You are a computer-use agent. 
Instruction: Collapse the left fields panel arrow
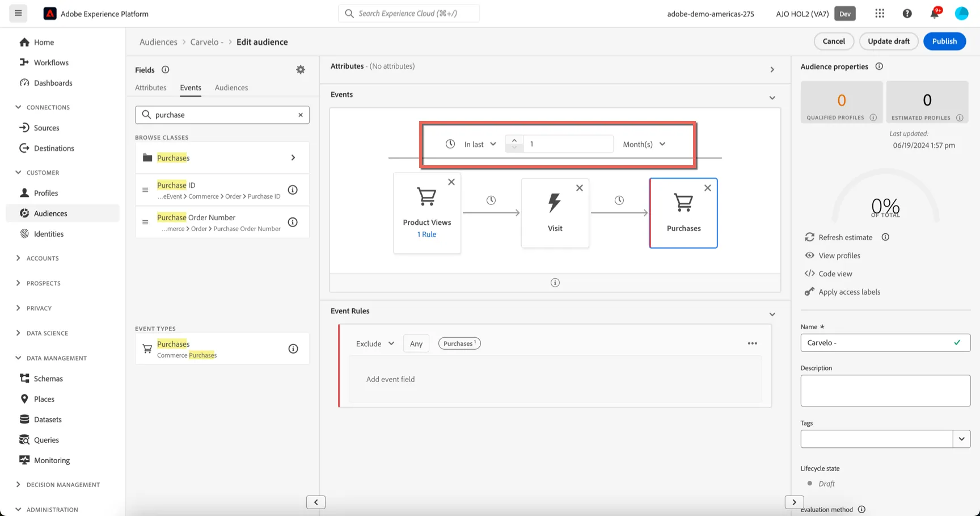(x=316, y=502)
